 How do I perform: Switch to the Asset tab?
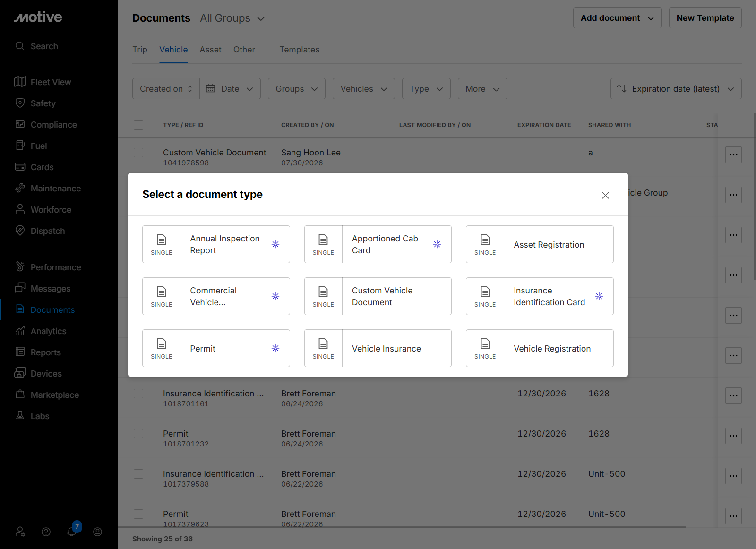click(x=210, y=50)
